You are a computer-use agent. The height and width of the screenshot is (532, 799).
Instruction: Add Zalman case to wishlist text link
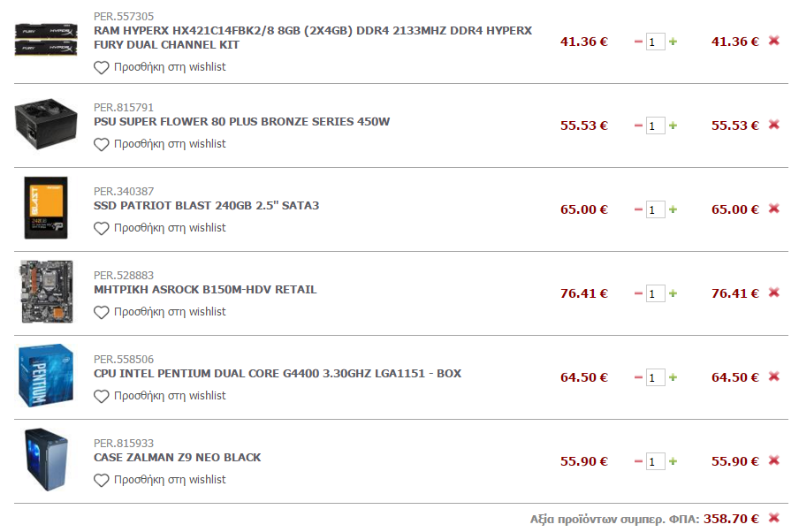click(170, 480)
